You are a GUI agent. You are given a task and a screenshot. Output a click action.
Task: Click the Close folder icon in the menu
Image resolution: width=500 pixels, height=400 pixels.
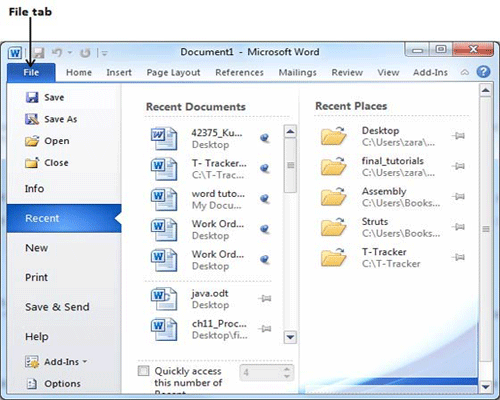point(32,163)
